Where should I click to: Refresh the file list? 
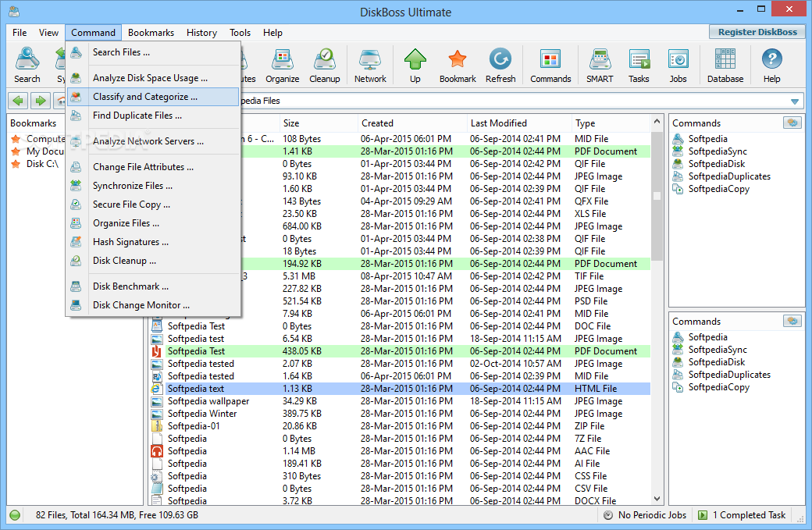tap(500, 65)
